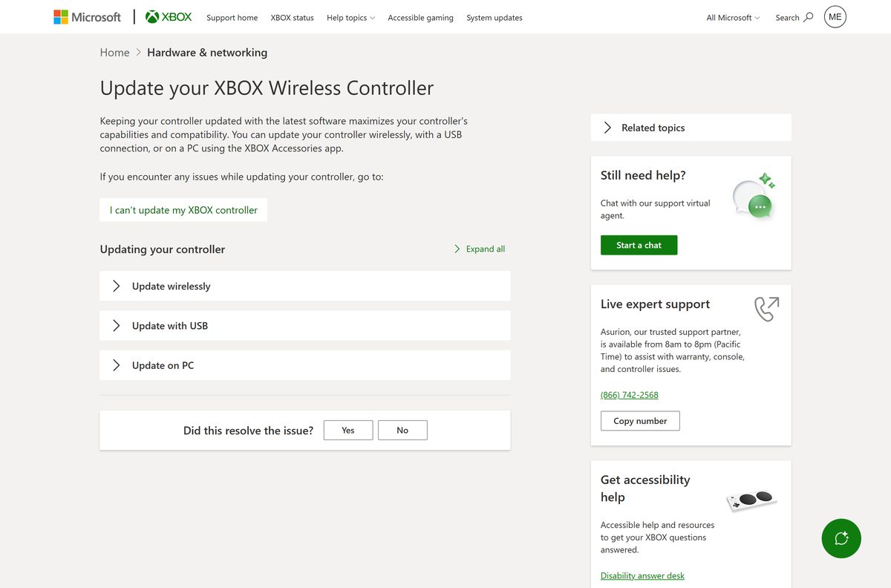Click Expand all
Viewport: 891px width, 588px height.
(x=480, y=249)
